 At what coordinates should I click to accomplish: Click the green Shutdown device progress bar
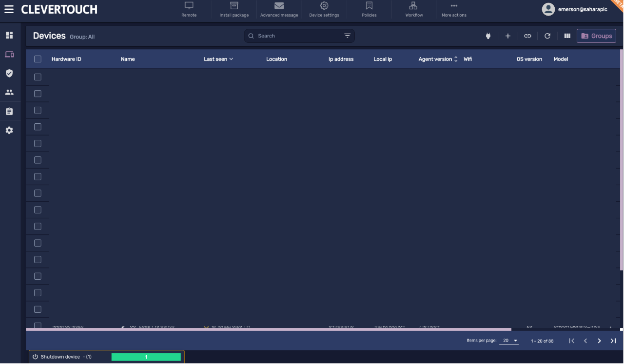(x=146, y=357)
